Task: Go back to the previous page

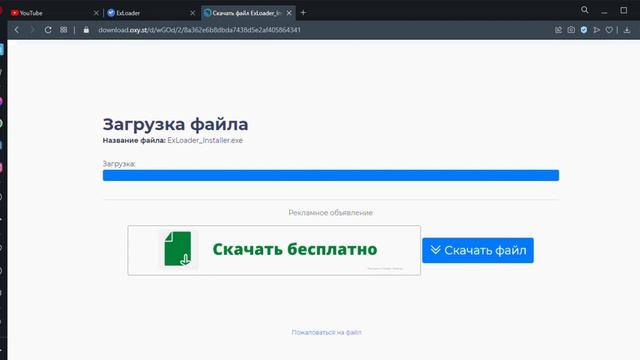Action: [17, 30]
